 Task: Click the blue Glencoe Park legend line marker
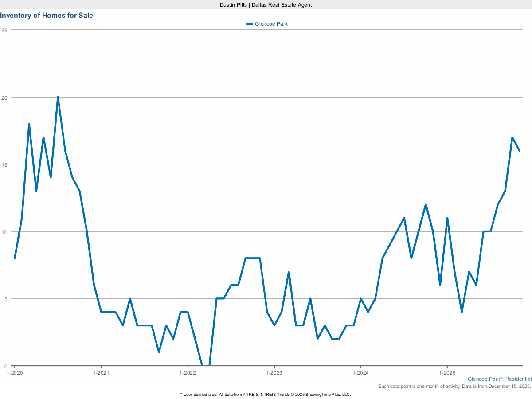(x=250, y=24)
